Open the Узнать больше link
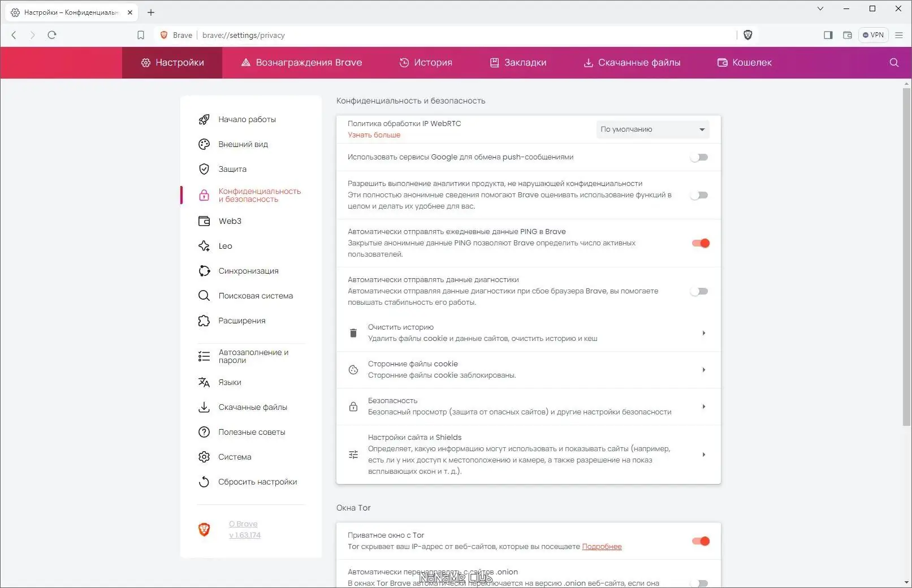This screenshot has width=912, height=588. pos(374,135)
